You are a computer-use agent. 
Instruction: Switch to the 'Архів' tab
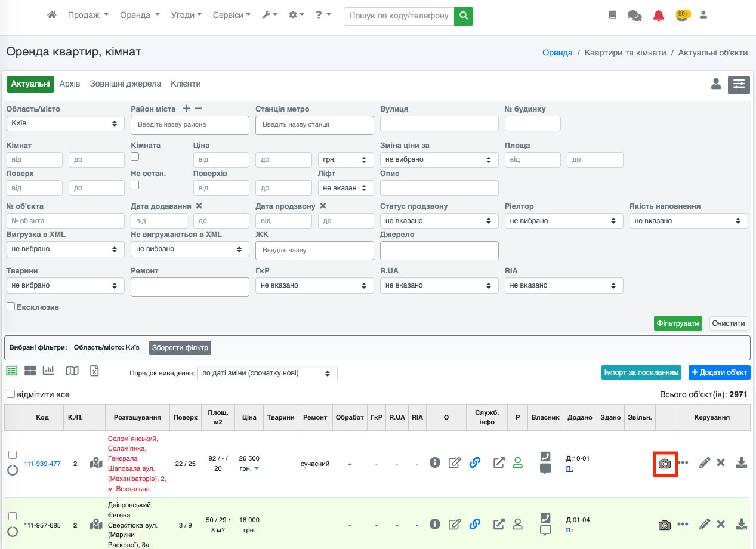70,84
